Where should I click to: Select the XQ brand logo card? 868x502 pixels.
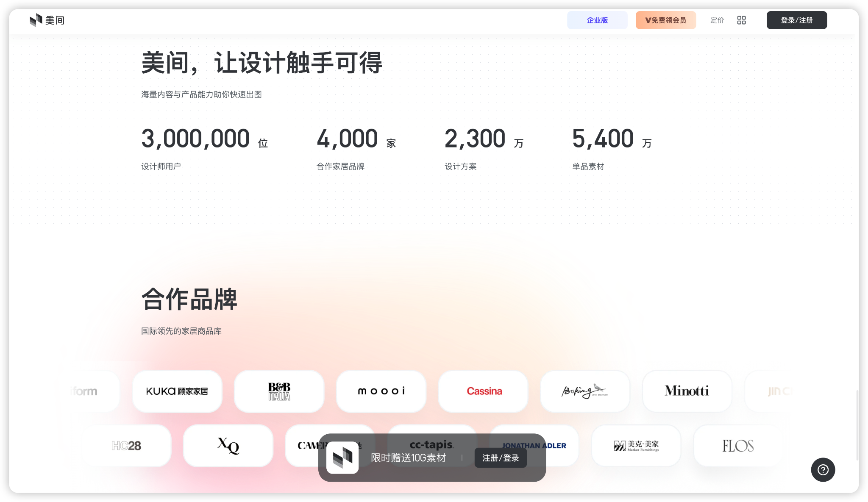coord(228,446)
